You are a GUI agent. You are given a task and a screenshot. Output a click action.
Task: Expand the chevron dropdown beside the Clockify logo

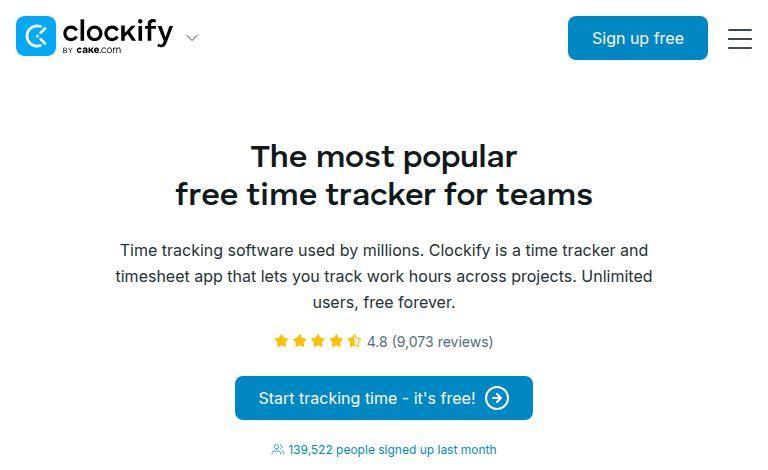192,38
